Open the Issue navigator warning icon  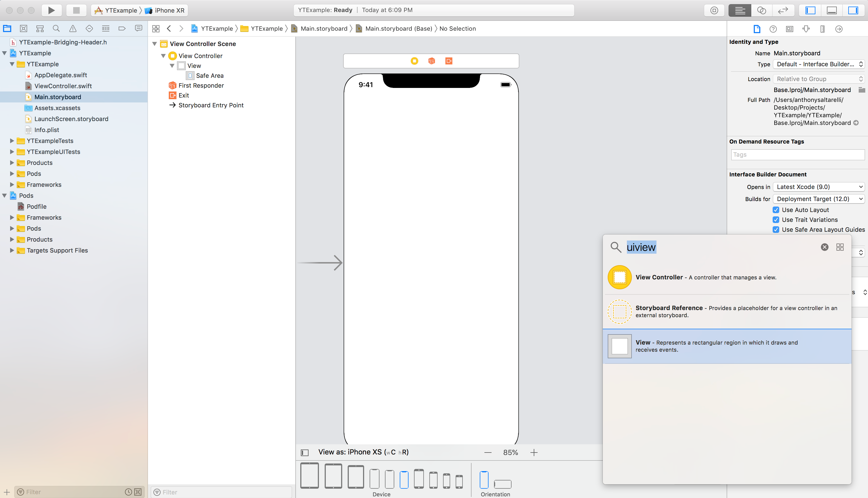pos(73,29)
